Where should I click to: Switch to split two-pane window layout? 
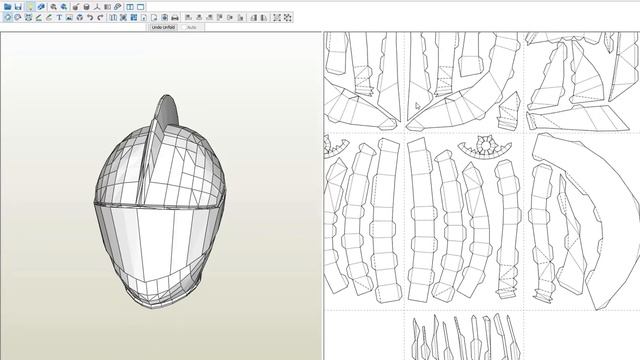pos(130,7)
